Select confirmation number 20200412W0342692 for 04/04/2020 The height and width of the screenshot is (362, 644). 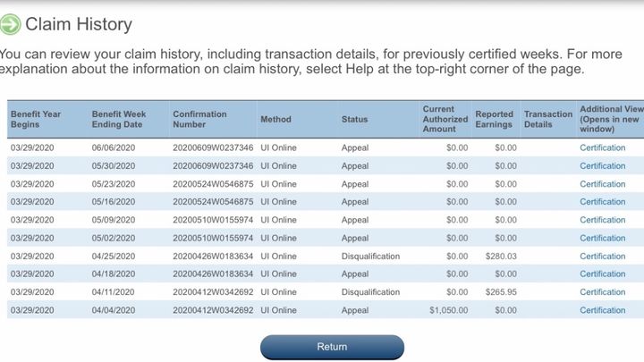(x=213, y=310)
